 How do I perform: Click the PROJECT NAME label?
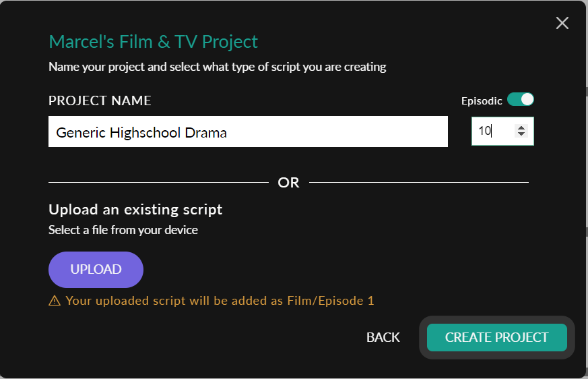coord(100,100)
